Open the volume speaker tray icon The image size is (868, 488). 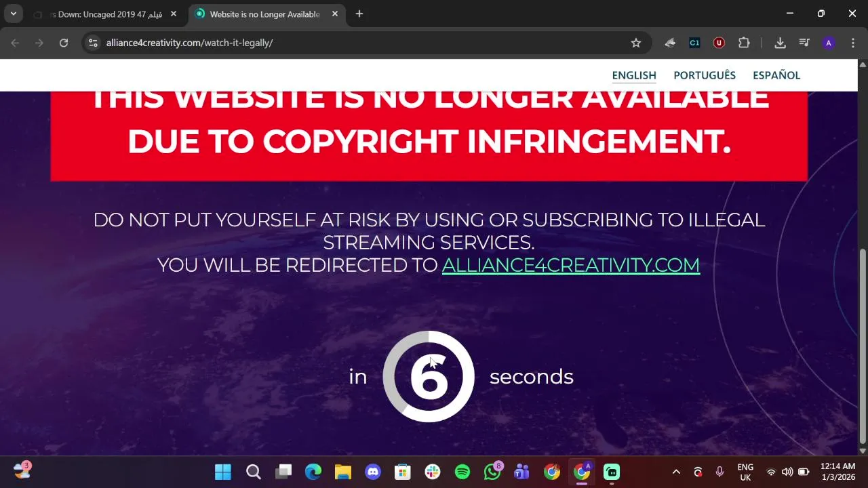787,472
